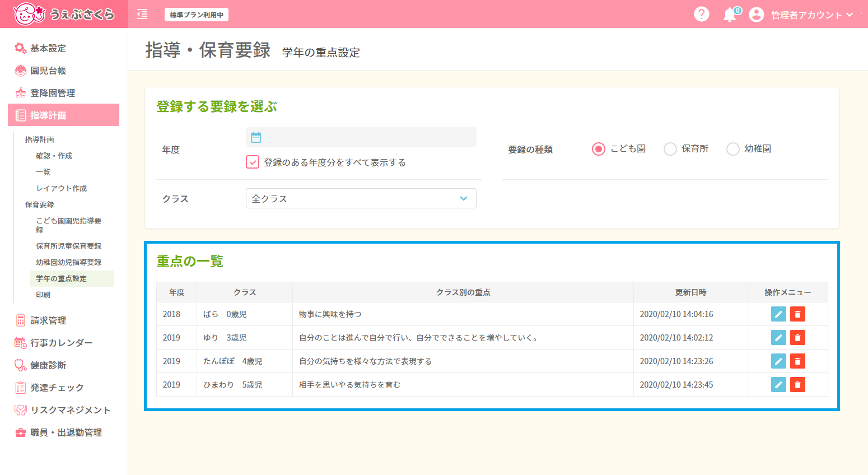This screenshot has width=868, height=475.
Task: Click 年度 column header
Action: click(177, 292)
